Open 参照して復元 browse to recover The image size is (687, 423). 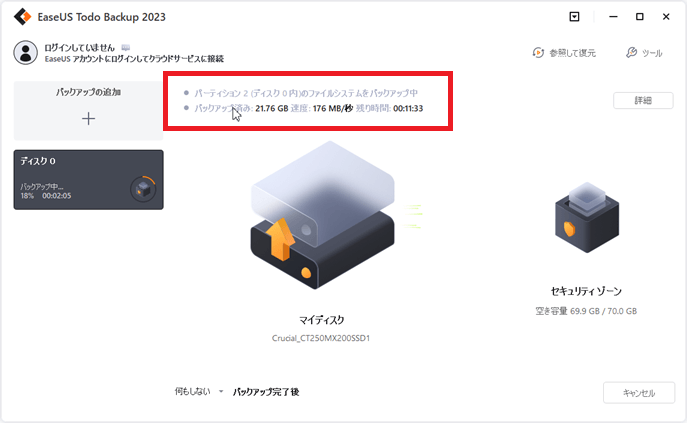[x=564, y=53]
